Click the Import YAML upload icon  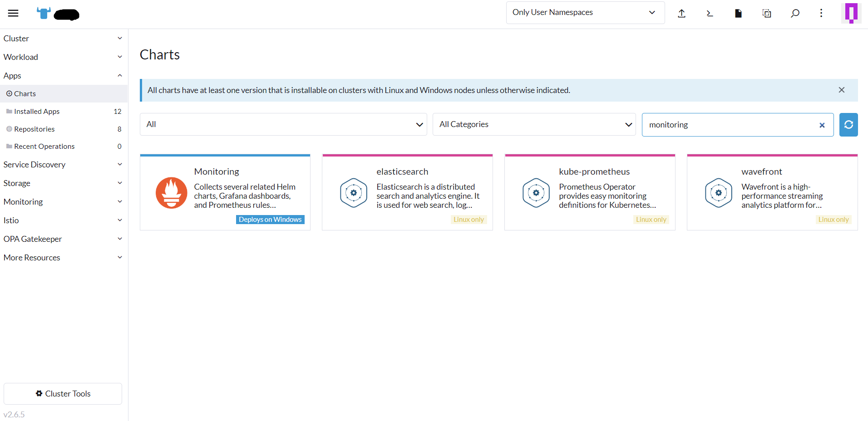click(x=681, y=13)
